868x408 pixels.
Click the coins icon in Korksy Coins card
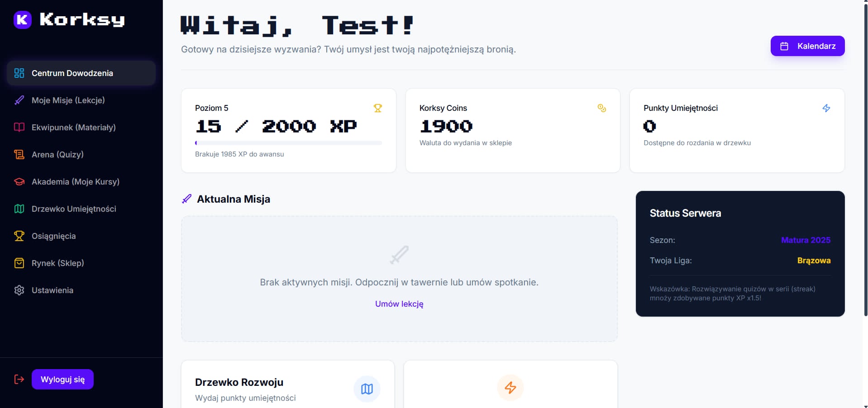602,108
